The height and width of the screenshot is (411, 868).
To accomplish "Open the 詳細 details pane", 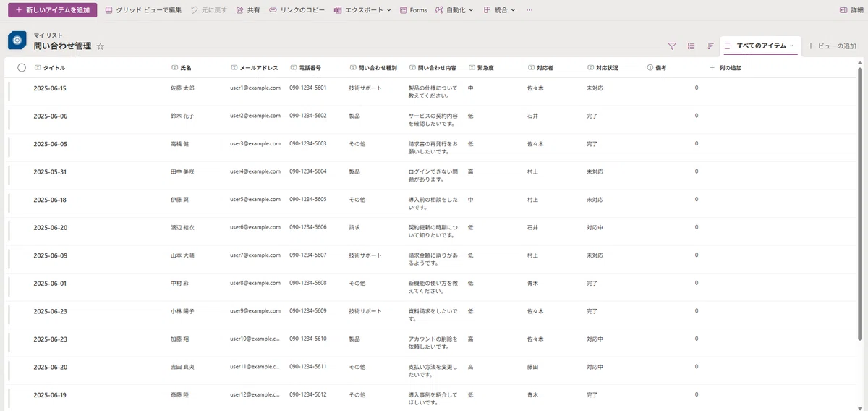I will (852, 10).
